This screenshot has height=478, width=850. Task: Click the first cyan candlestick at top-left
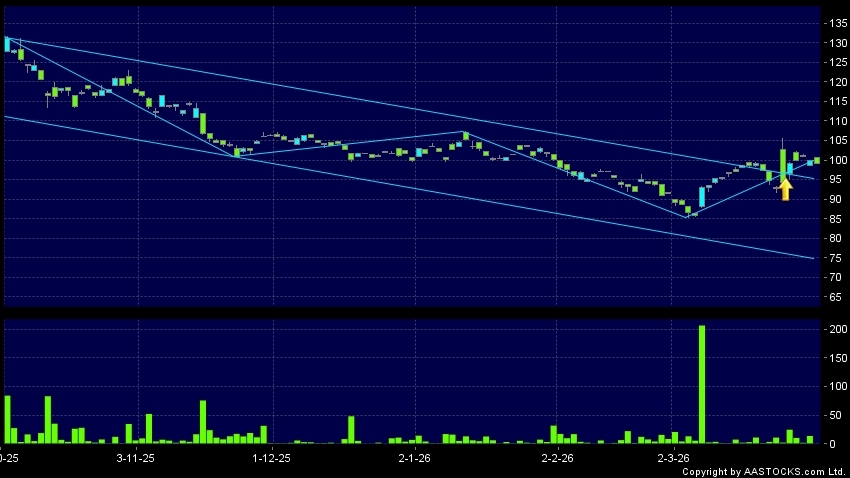(x=7, y=44)
